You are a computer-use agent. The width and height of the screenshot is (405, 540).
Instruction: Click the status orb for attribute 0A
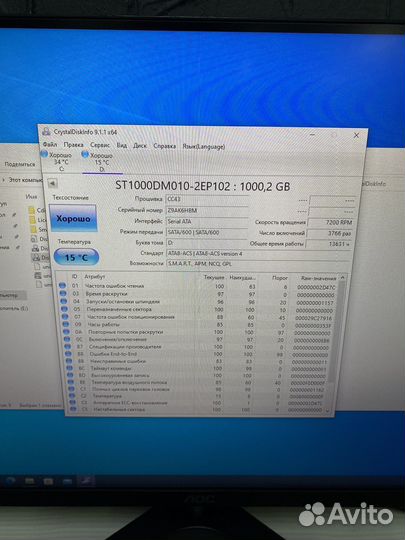66,332
